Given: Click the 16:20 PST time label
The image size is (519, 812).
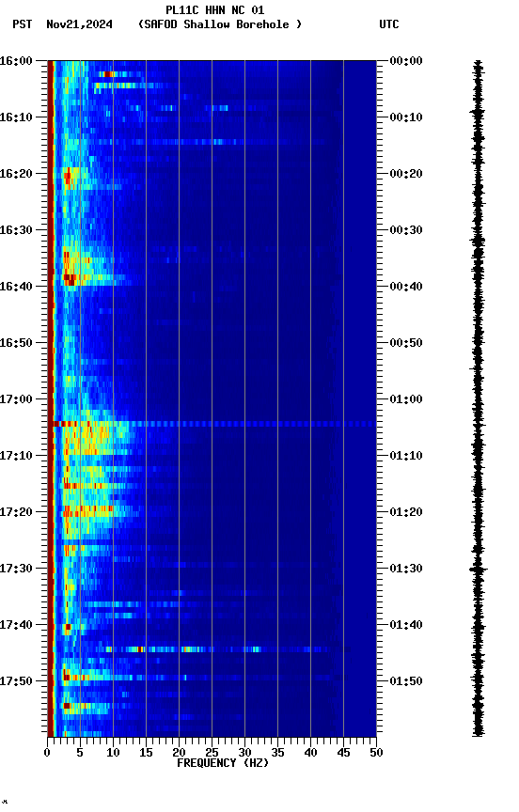Looking at the screenshot, I should click(x=16, y=174).
